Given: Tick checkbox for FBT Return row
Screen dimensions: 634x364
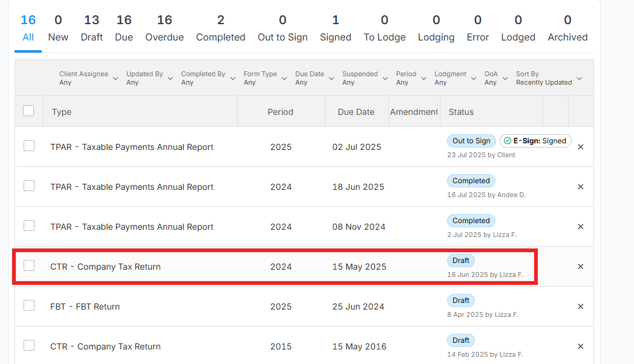Looking at the screenshot, I should click(x=28, y=306).
